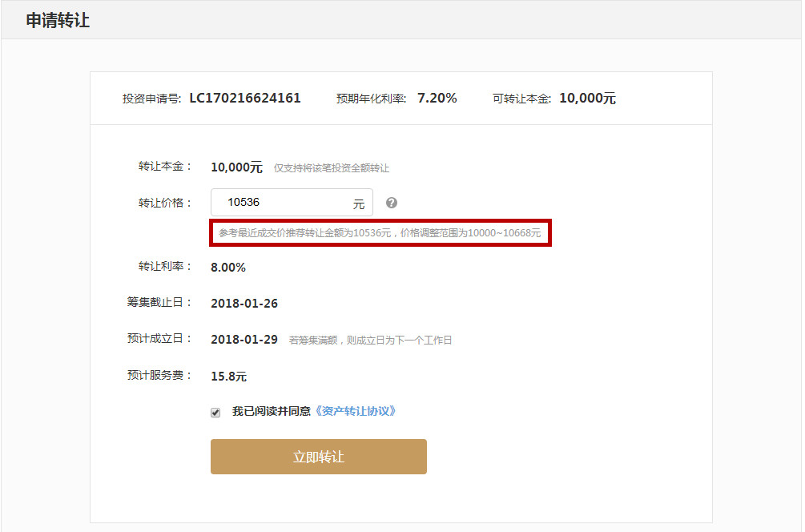
Task: Click the 可转让本金 10,000元 value in header
Action: (587, 99)
